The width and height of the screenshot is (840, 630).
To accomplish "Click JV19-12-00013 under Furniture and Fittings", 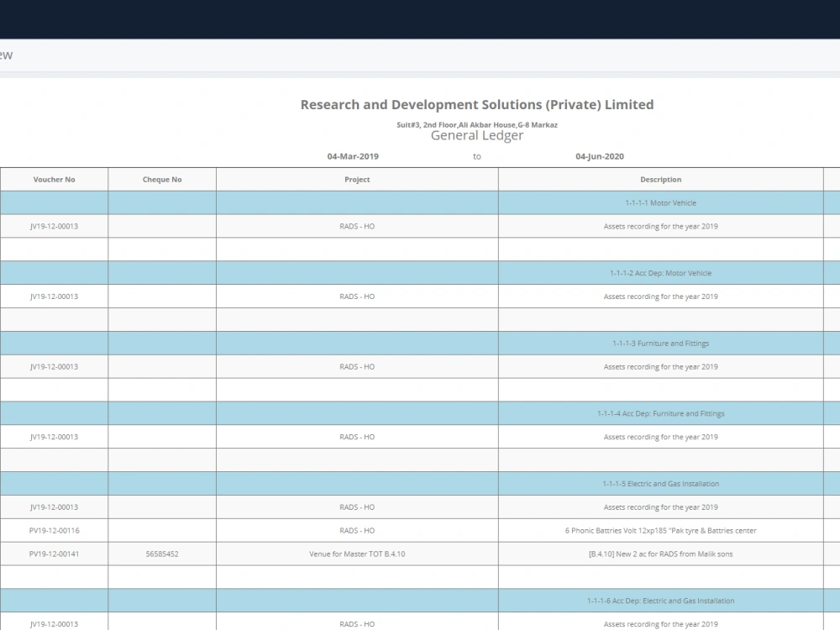I will [x=54, y=367].
